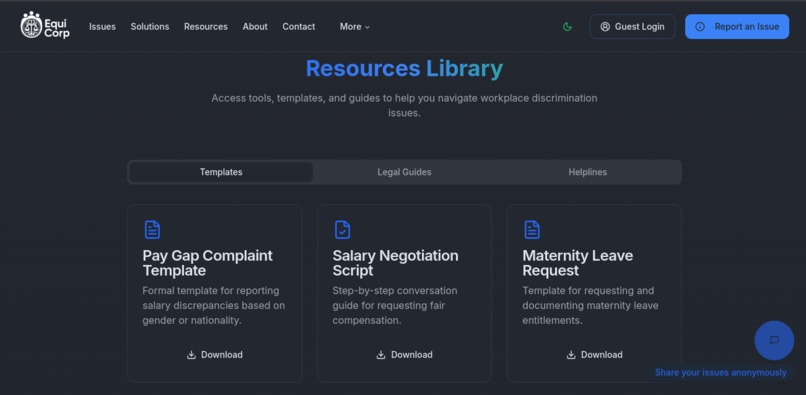Viewport: 806px width, 395px height.
Task: Switch to the Helplines tab
Action: (x=588, y=172)
